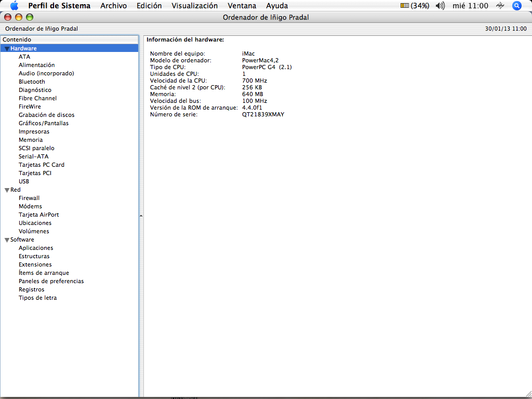Select Alimentación in the sidebar
Viewport: 532px width, 399px height.
pos(37,65)
